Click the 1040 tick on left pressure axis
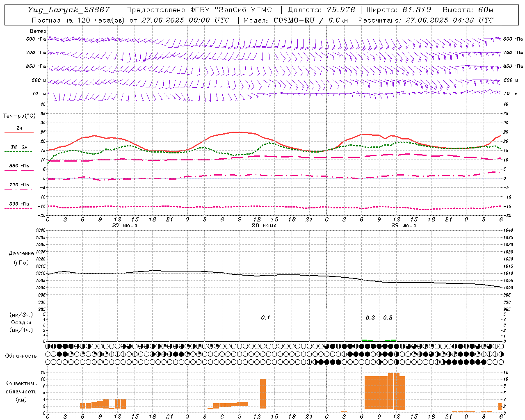The height and width of the screenshot is (420, 525). click(x=41, y=231)
